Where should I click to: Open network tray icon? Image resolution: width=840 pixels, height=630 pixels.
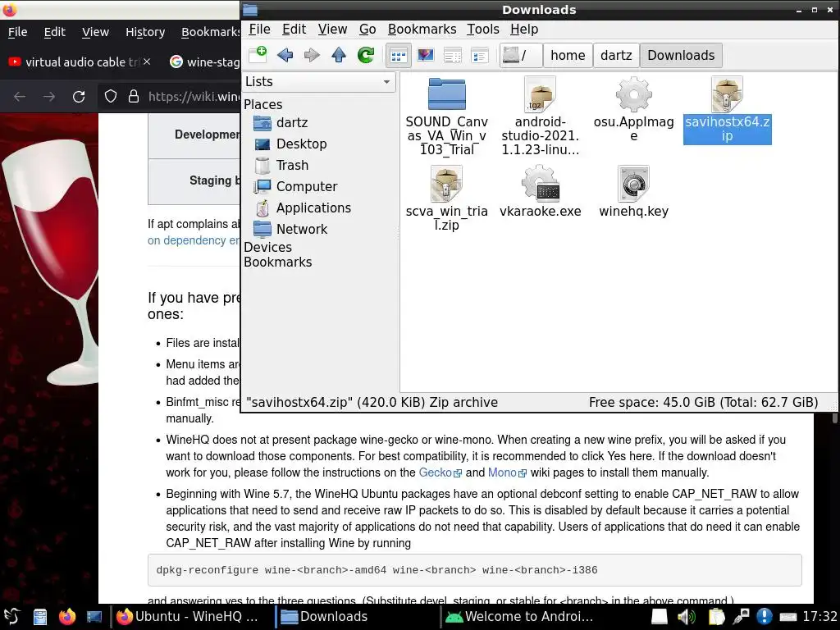[x=742, y=617]
